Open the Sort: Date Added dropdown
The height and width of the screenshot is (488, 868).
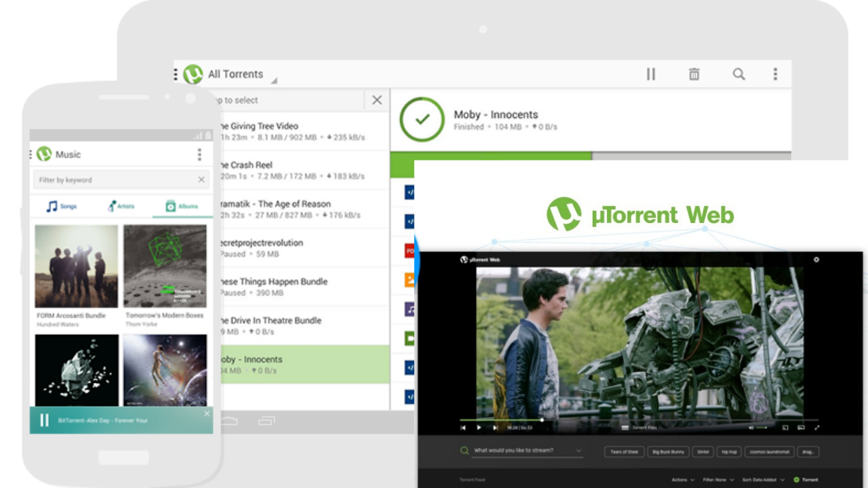point(764,480)
